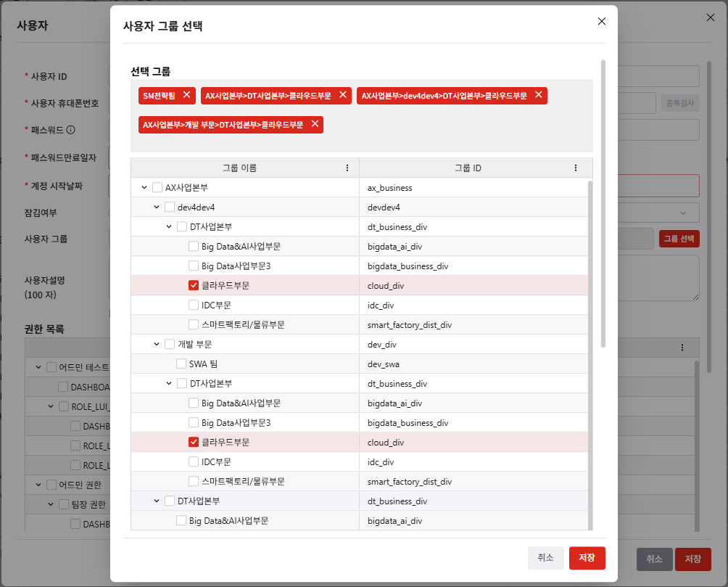
Task: Check Big Data&AI사업부문 under 개발 부문
Action: (x=194, y=403)
